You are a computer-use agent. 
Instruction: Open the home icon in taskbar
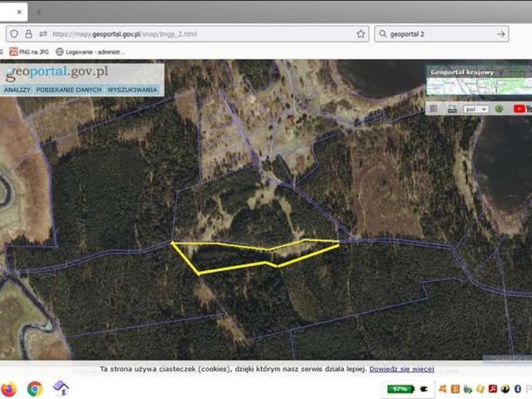click(x=61, y=388)
